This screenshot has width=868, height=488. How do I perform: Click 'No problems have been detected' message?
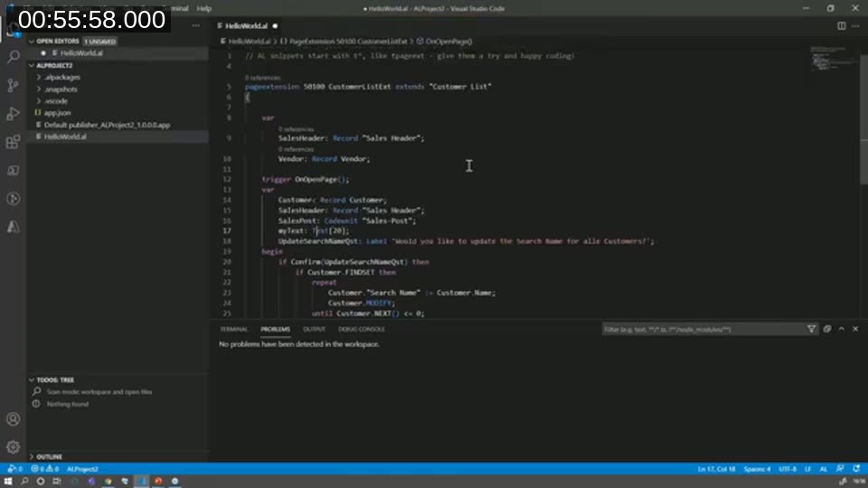[x=299, y=343]
